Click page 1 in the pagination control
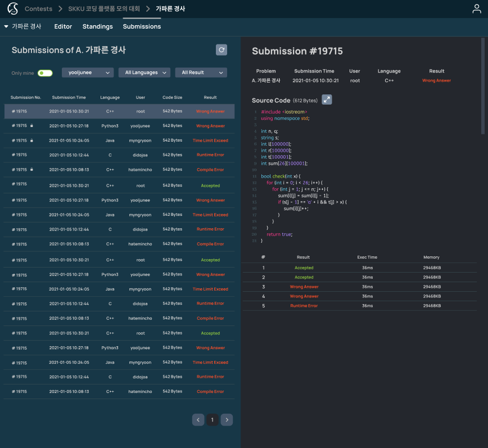 pos(212,420)
